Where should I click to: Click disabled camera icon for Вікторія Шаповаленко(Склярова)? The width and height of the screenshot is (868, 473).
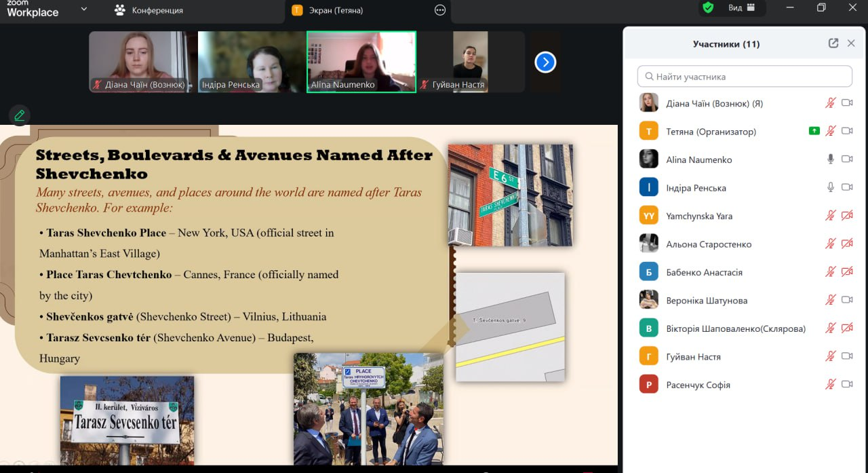pyautogui.click(x=847, y=328)
